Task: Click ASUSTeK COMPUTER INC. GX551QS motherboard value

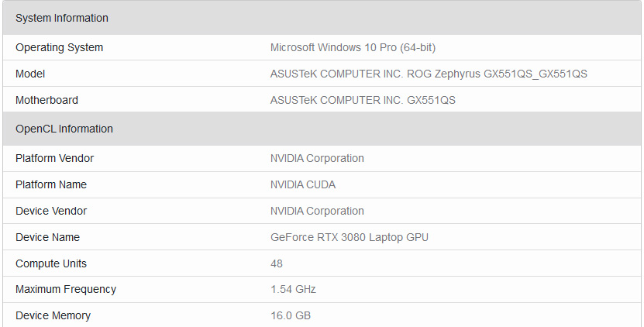Action: tap(363, 100)
